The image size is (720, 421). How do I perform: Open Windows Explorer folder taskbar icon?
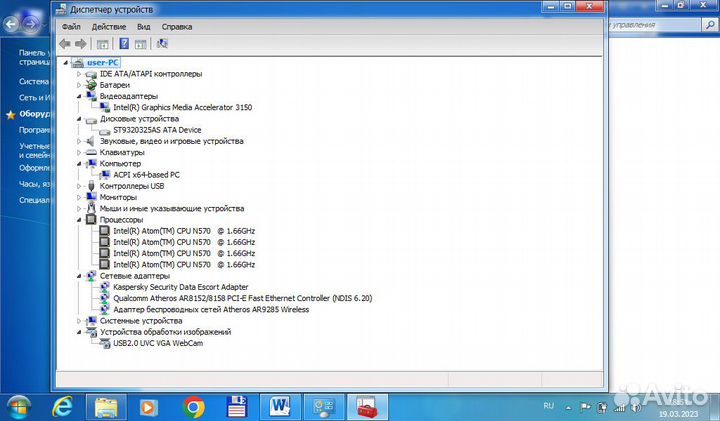[106, 407]
